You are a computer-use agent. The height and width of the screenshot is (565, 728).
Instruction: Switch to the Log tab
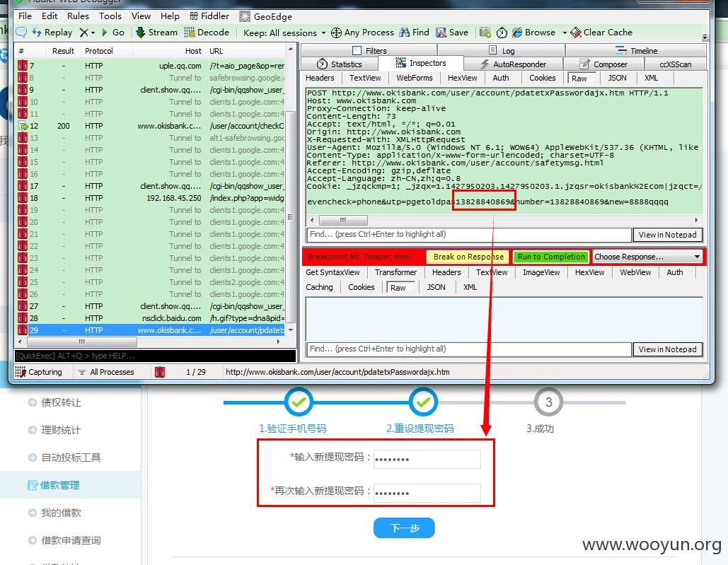pyautogui.click(x=502, y=51)
